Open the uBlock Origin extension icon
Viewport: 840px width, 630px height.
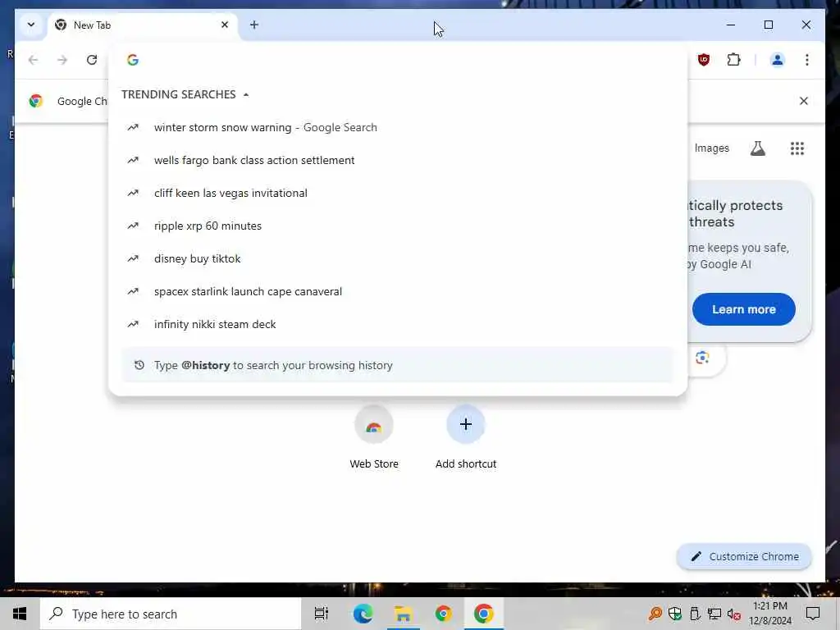pyautogui.click(x=704, y=59)
